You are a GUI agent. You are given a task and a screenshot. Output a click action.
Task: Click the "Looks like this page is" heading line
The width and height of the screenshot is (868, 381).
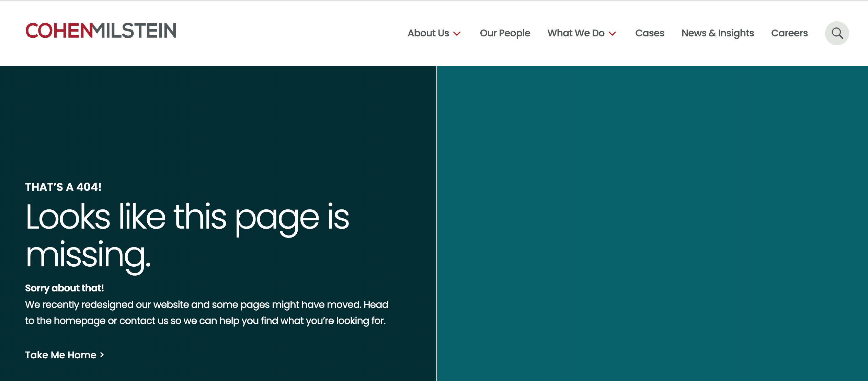point(187,217)
